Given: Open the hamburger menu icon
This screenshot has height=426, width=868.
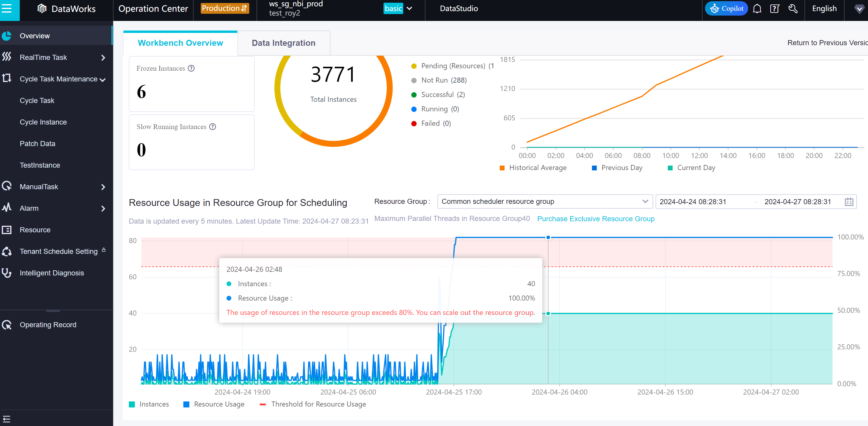Looking at the screenshot, I should click(x=7, y=8).
